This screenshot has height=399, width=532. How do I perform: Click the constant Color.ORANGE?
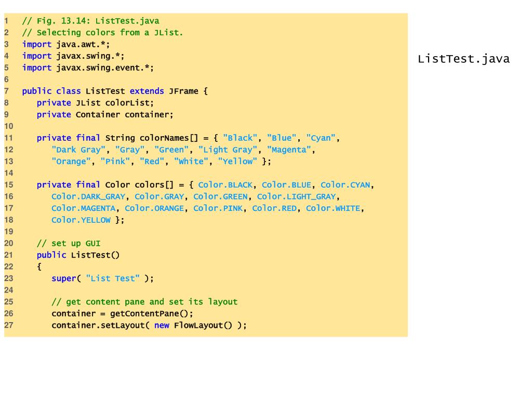click(154, 208)
